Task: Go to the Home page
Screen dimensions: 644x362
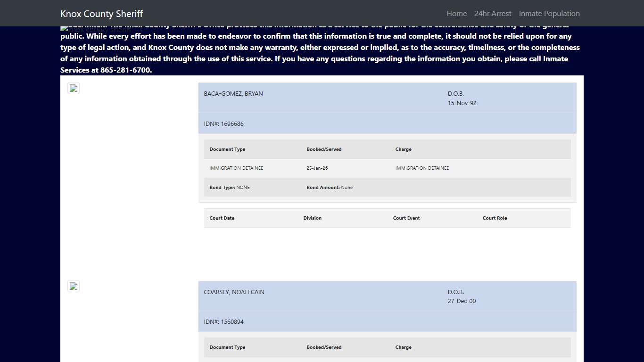Action: point(456,14)
